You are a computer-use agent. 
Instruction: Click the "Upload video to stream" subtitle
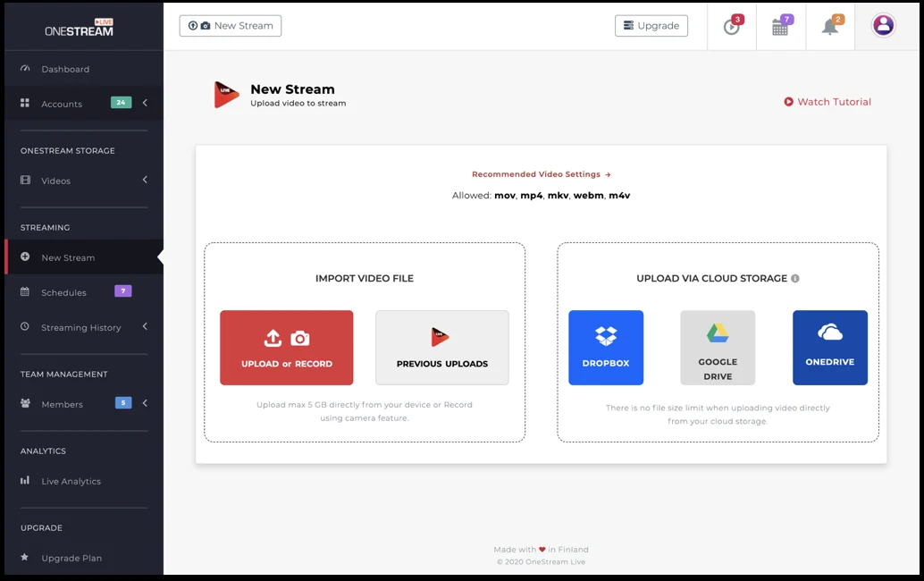pos(298,103)
